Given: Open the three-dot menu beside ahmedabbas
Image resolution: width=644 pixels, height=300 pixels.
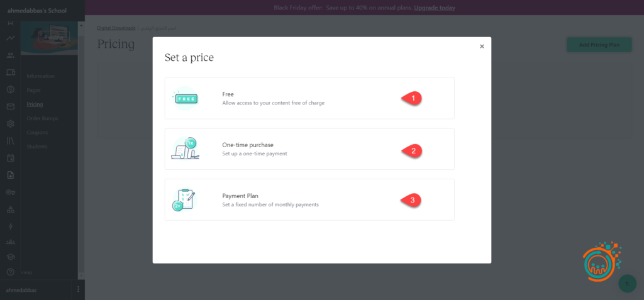Looking at the screenshot, I should [x=78, y=289].
